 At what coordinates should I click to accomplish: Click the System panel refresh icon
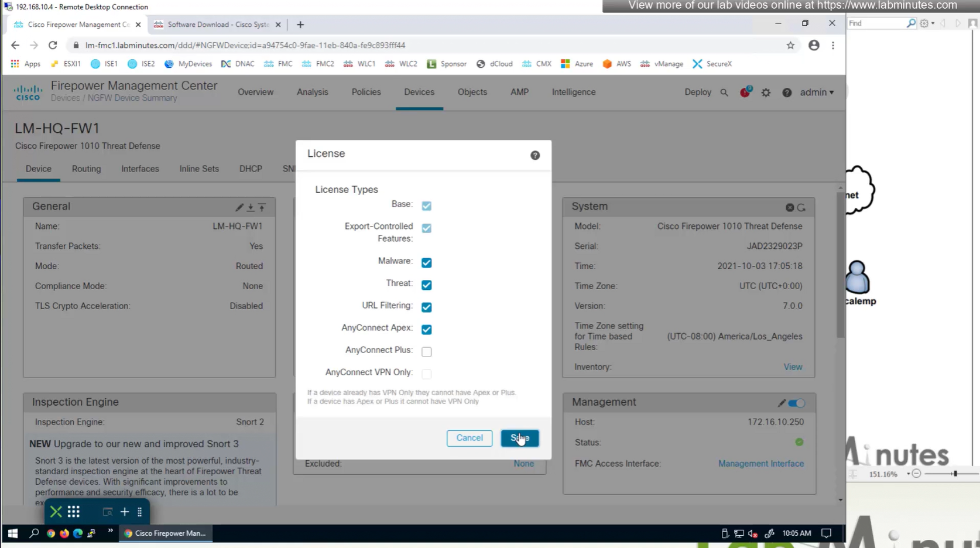801,207
